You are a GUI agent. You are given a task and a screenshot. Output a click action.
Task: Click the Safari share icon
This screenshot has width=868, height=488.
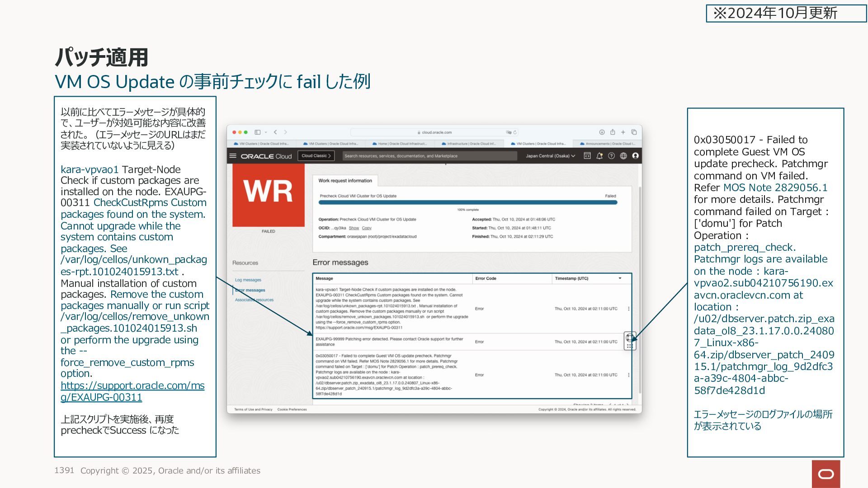tap(613, 132)
